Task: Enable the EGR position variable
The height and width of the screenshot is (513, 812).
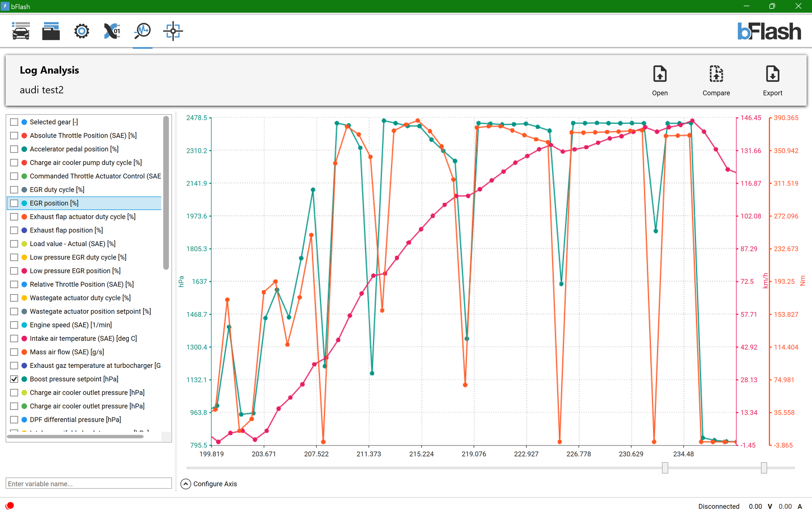Action: click(14, 203)
